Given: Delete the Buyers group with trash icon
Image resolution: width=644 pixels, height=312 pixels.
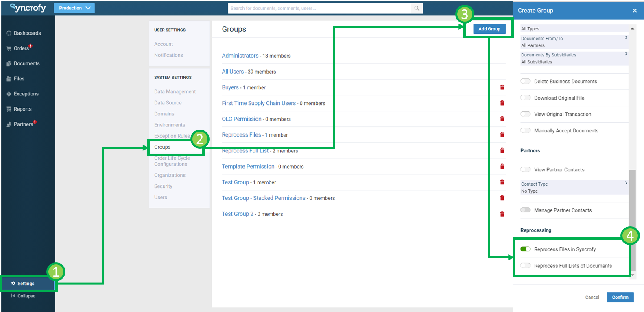Looking at the screenshot, I should [502, 87].
